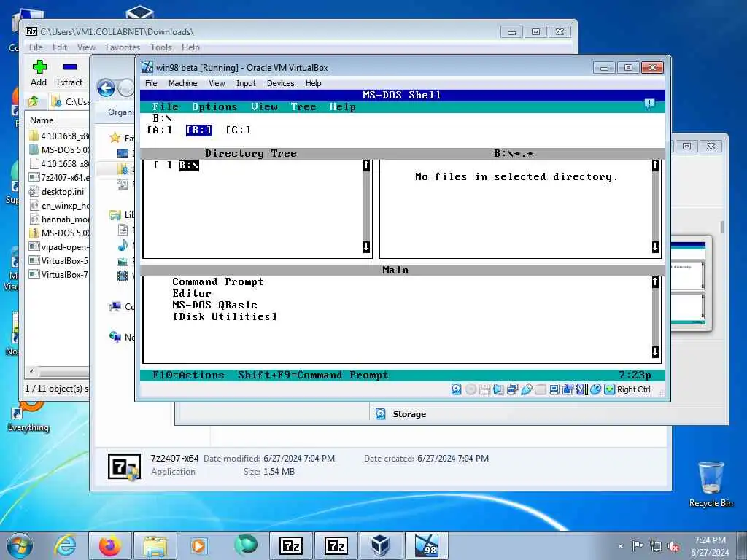Show hidden tray icons arrow
The image size is (747, 560).
(620, 547)
